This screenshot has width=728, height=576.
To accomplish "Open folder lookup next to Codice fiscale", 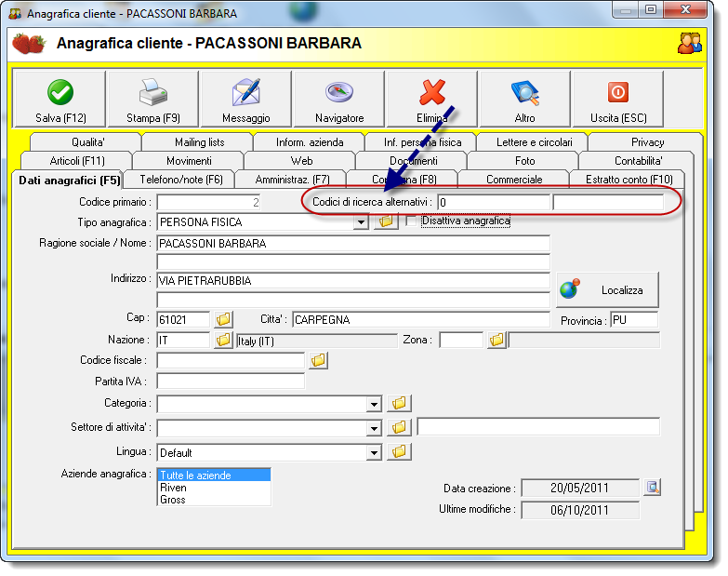I will pos(319,360).
